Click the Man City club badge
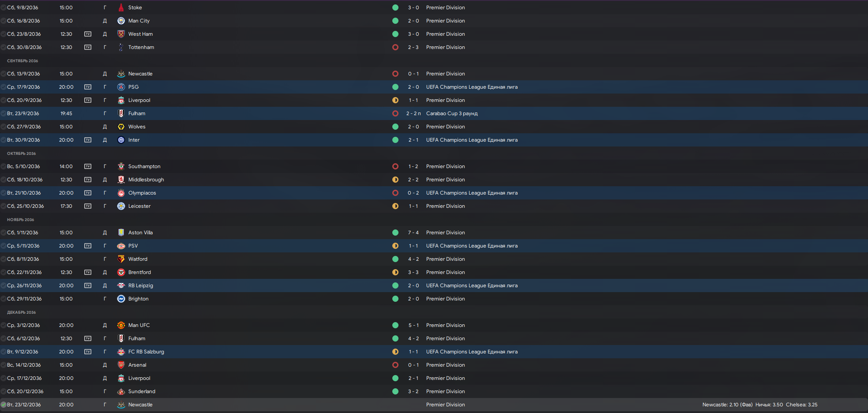 pyautogui.click(x=121, y=21)
